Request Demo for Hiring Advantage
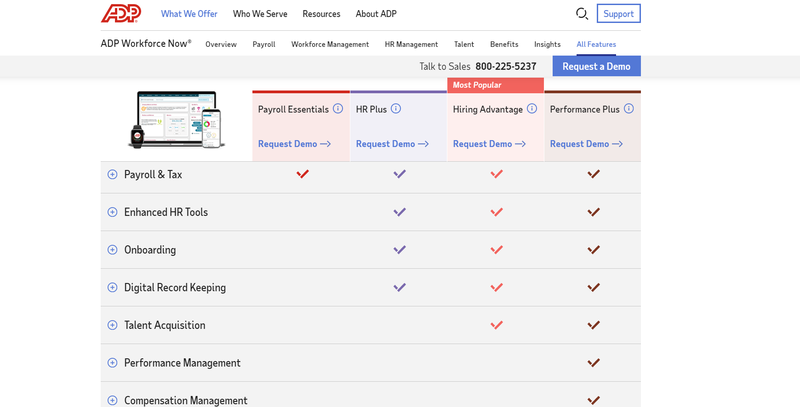This screenshot has height=407, width=800. coord(489,144)
